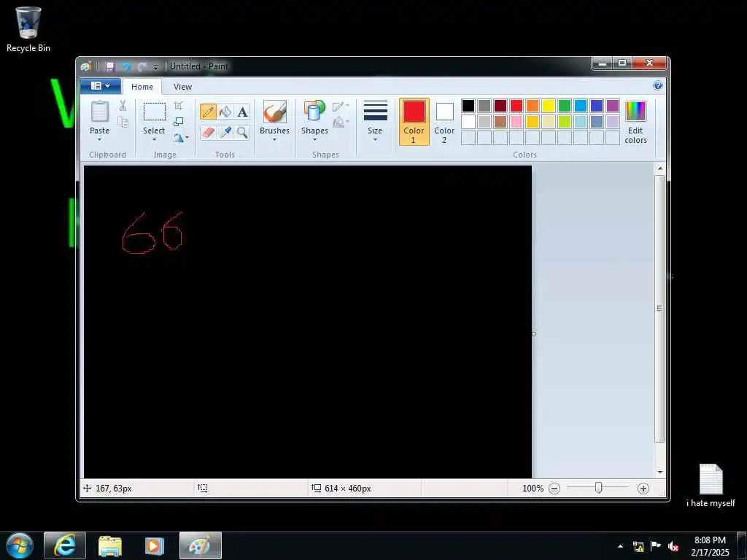Open Paint Help question mark icon
This screenshot has height=560, width=747.
(658, 86)
